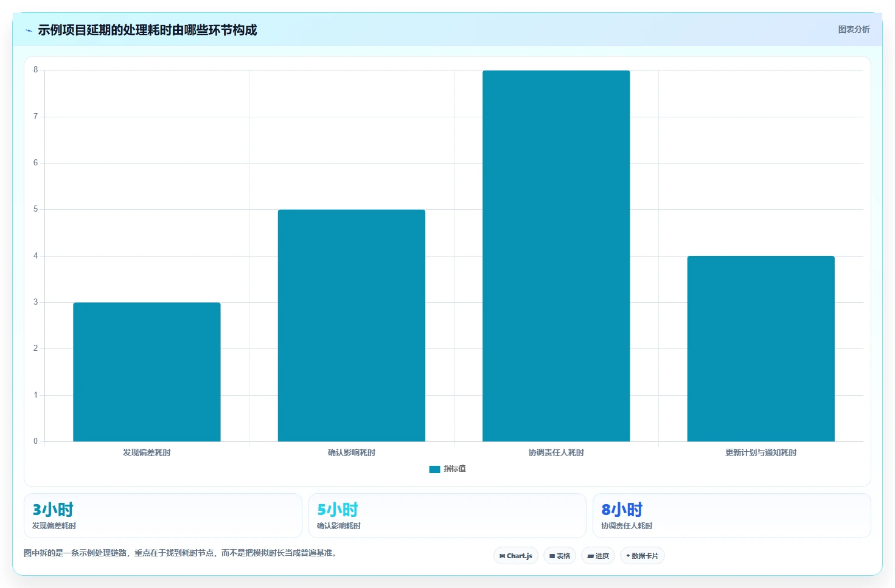Click the 数据卡片 tag chip
The image size is (895, 588).
643,556
